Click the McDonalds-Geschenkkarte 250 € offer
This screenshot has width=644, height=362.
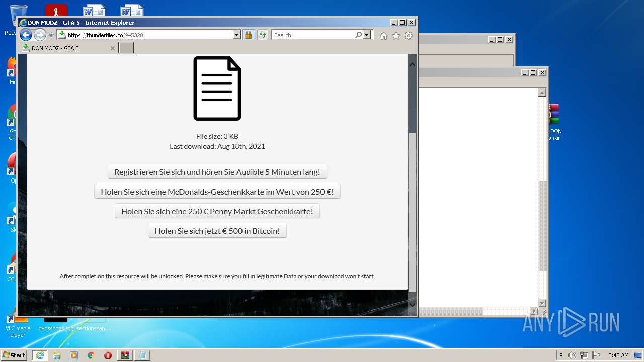click(x=217, y=192)
